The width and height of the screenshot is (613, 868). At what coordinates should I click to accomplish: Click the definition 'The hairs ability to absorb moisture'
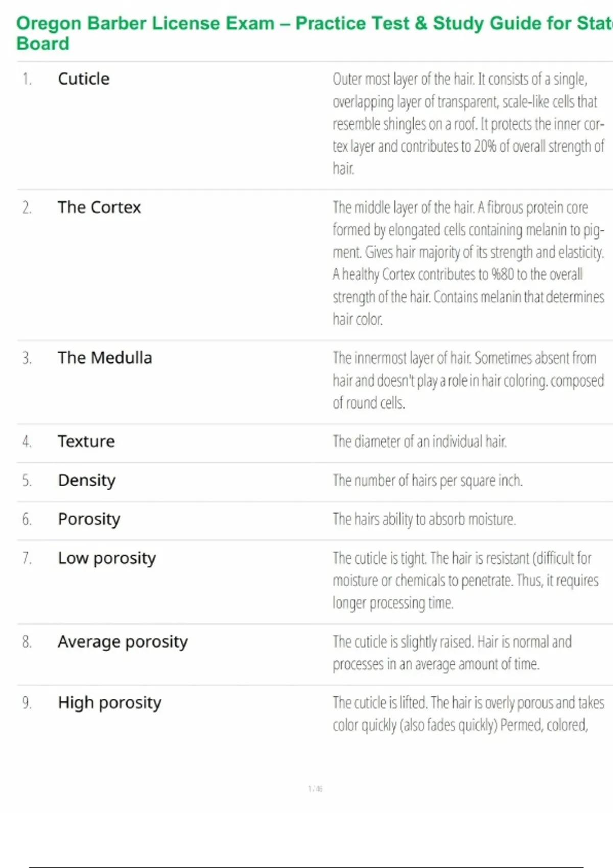pos(424,519)
